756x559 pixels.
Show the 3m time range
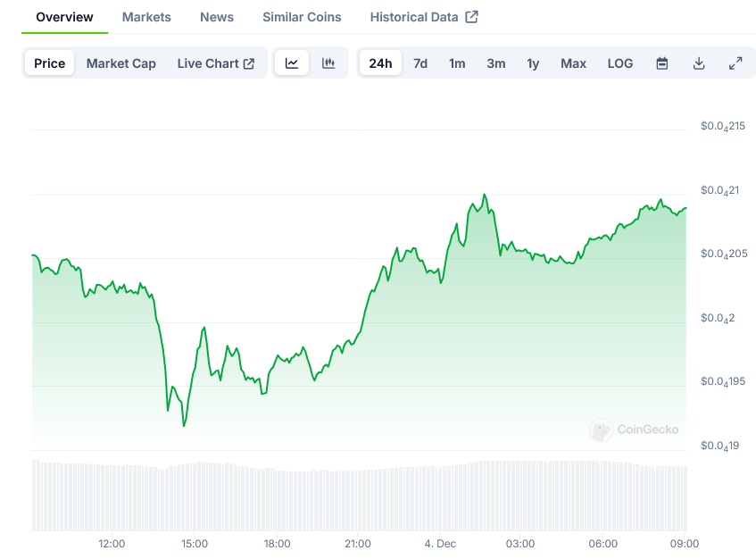click(x=496, y=63)
